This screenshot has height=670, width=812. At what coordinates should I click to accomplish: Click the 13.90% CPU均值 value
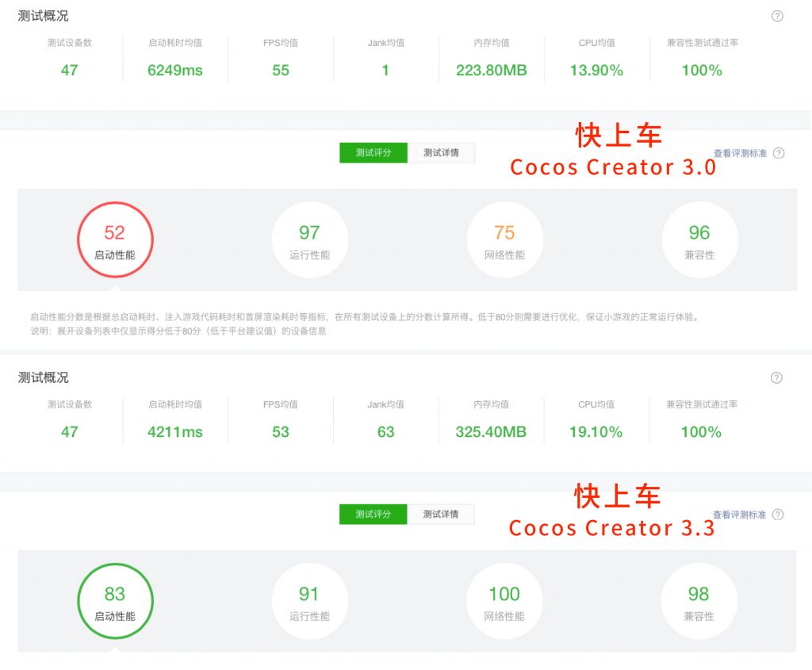coord(596,71)
